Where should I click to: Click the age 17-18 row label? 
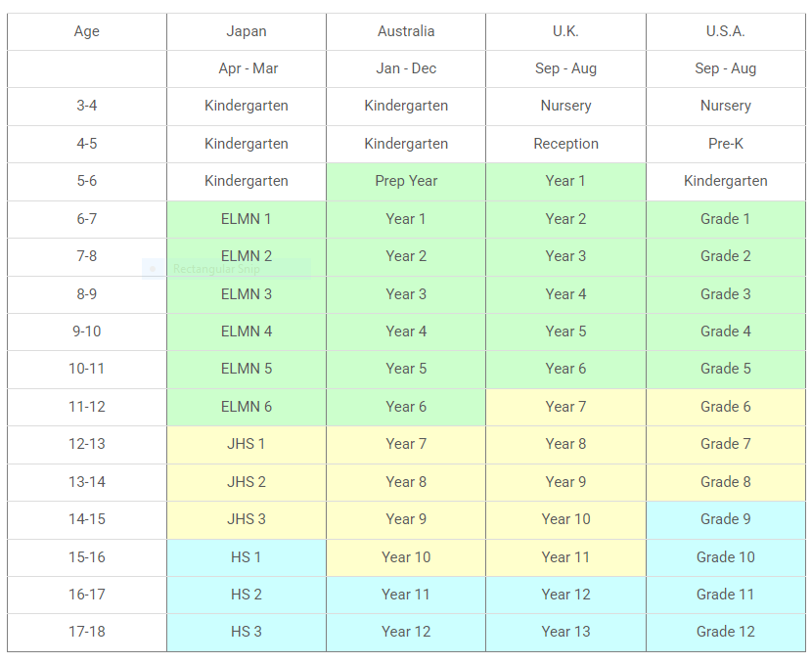87,632
